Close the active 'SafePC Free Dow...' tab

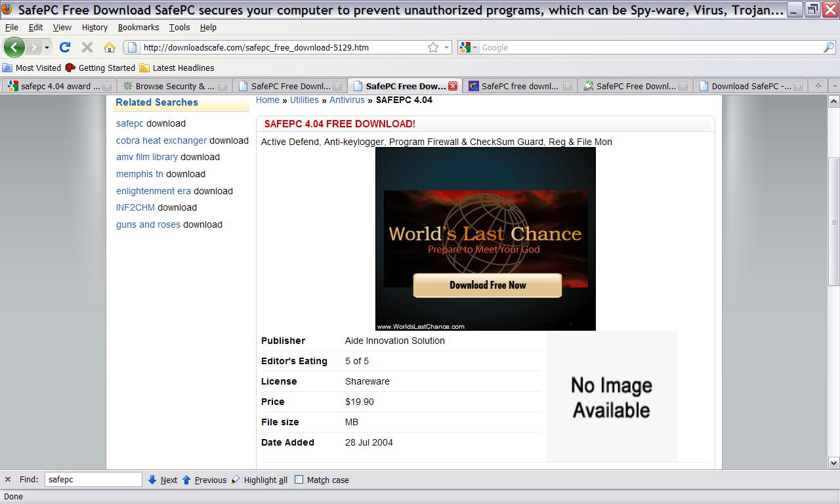click(x=452, y=86)
